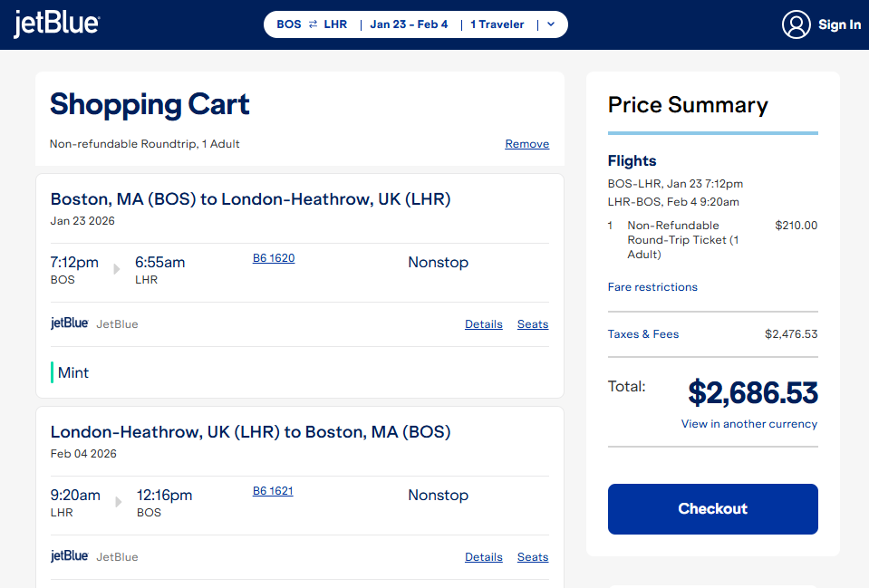Click the round-trip arrows icon in search bar
869x588 pixels.
click(313, 24)
